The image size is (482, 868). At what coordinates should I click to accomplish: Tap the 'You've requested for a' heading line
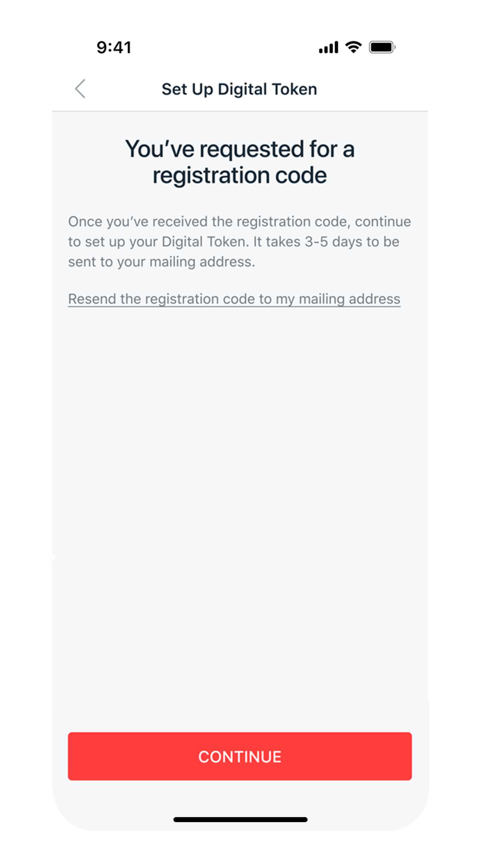coord(240,149)
